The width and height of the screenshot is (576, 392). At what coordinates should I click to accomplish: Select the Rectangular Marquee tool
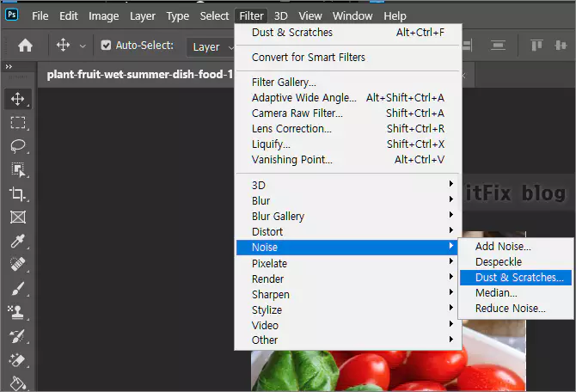click(x=18, y=123)
